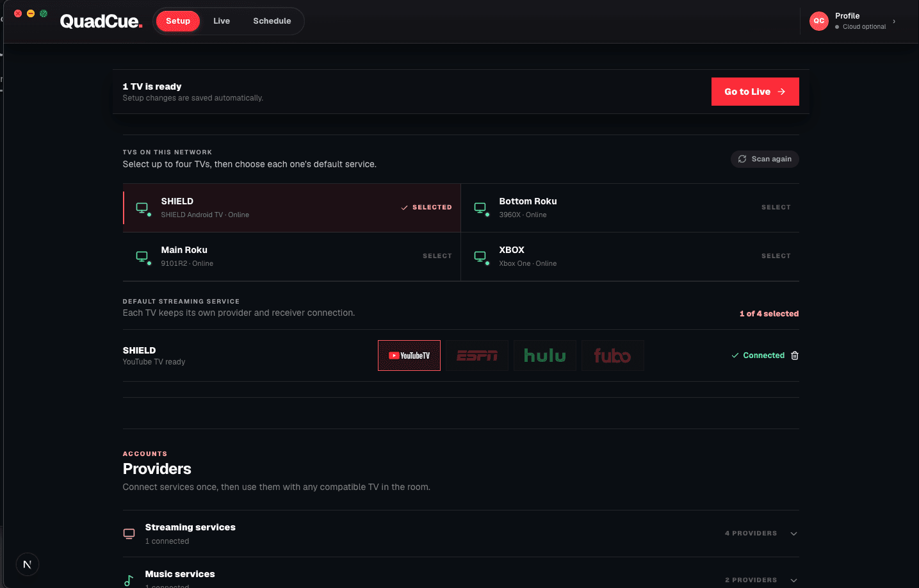
Task: Click the SHIELD TV monitor icon
Action: coord(142,208)
